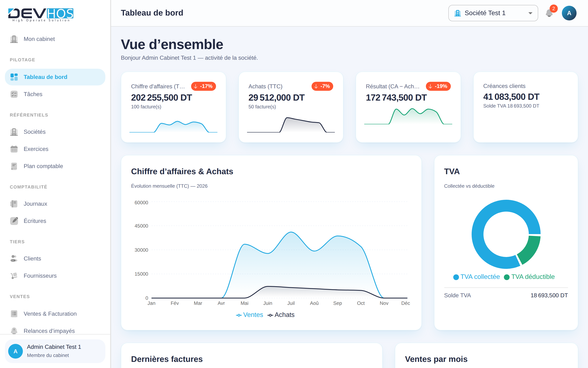Open the Mon cabinet menu item
This screenshot has height=368, width=588.
coord(55,39)
